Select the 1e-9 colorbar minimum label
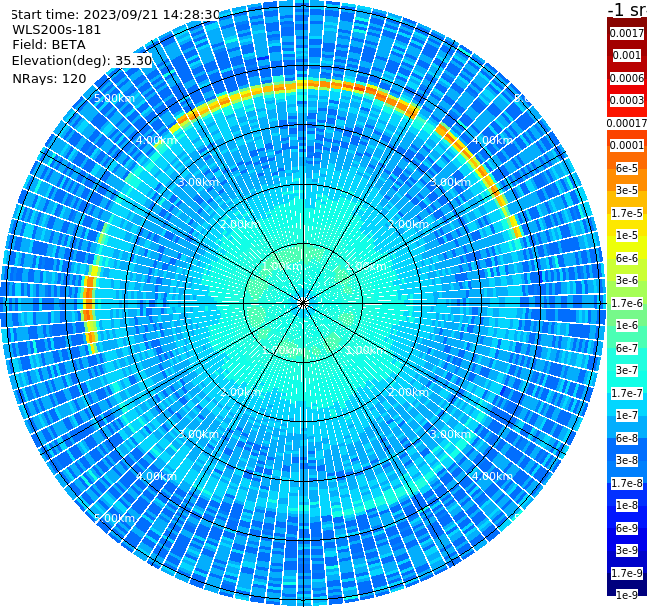The height and width of the screenshot is (607, 647). [x=627, y=595]
